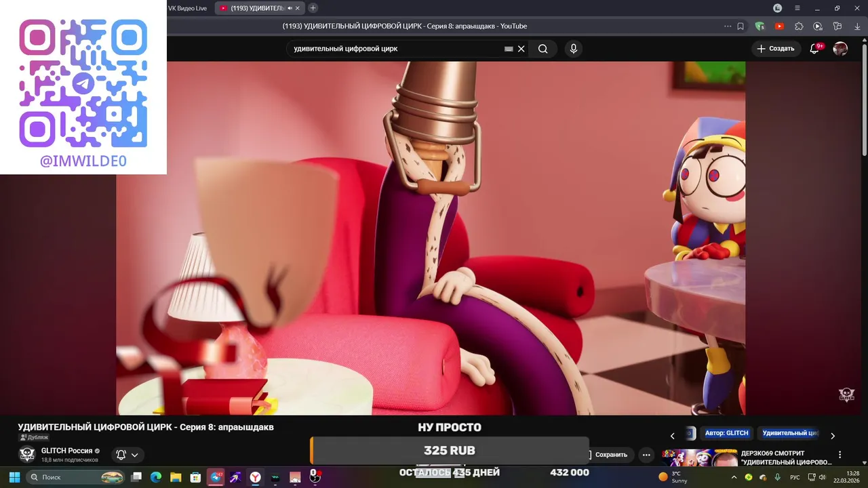Image resolution: width=868 pixels, height=488 pixels.
Task: Open Telegram with the 167 badge in the taskbar
Action: click(216, 477)
